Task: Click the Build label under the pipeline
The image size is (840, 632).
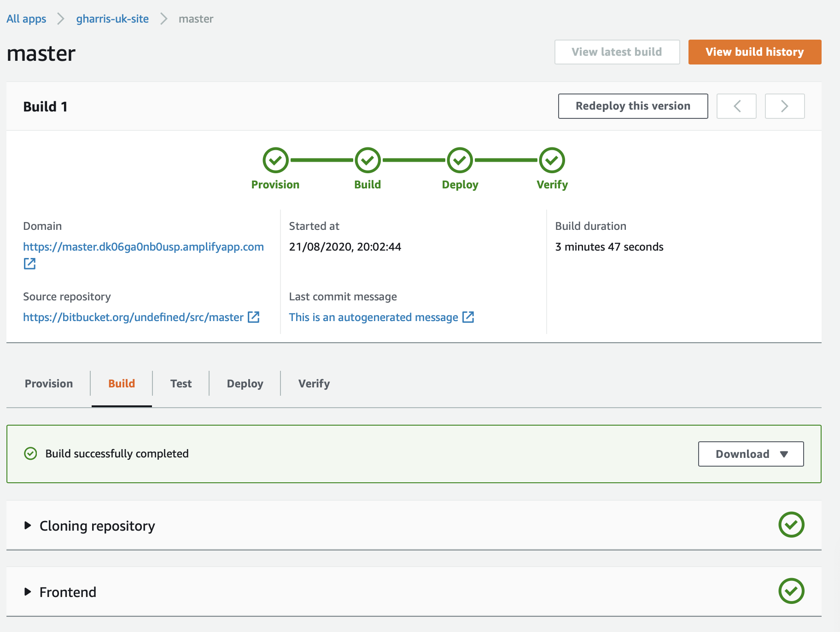Action: [367, 185]
